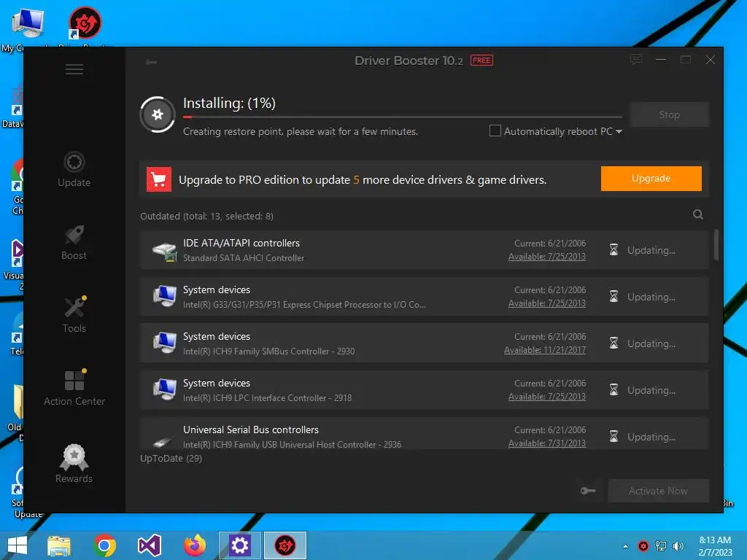Open the search magnifier icon
747x560 pixels.
pos(698,214)
